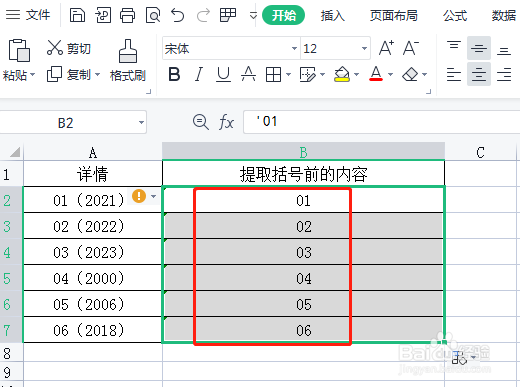Open the font size 12 dropdown
Image resolution: width=520 pixels, height=387 pixels.
(364, 49)
